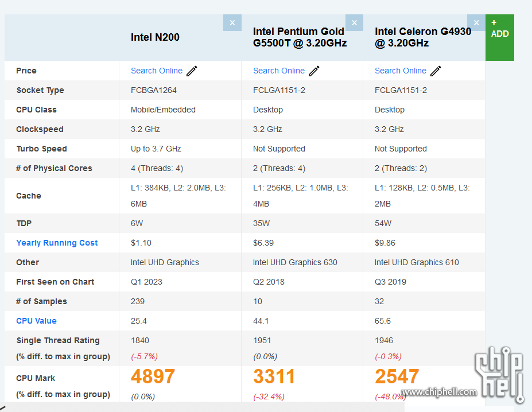Open Search Online link for Intel N200

tap(157, 71)
